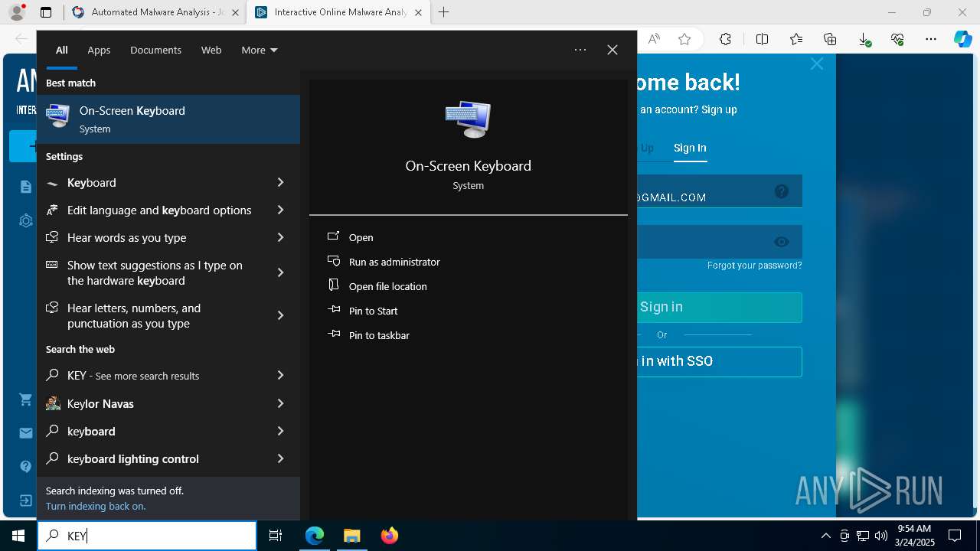Close the ANY.RUN sign-in dialog

817,64
